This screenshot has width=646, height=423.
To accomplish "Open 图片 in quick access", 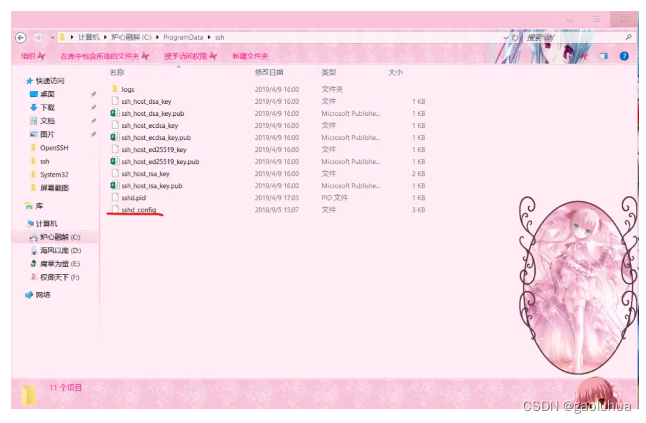I will (47, 134).
